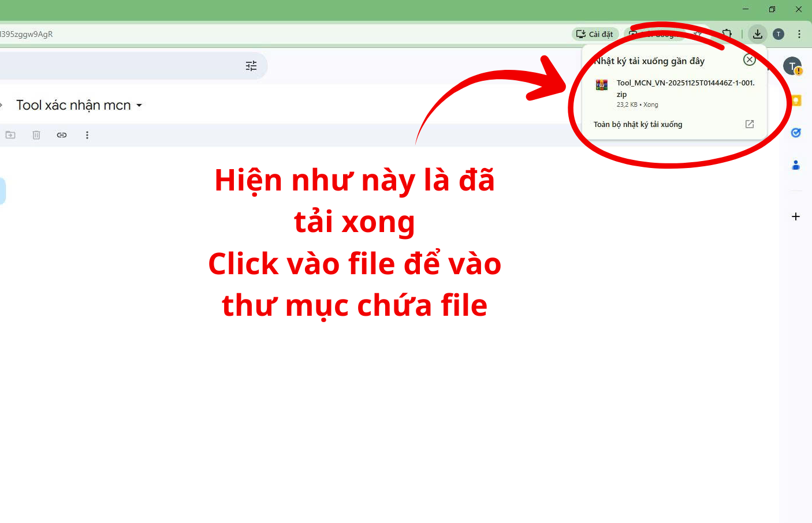Screen dimensions: 812x523
Task: Open Google Contacts in side panel
Action: pyautogui.click(x=796, y=165)
